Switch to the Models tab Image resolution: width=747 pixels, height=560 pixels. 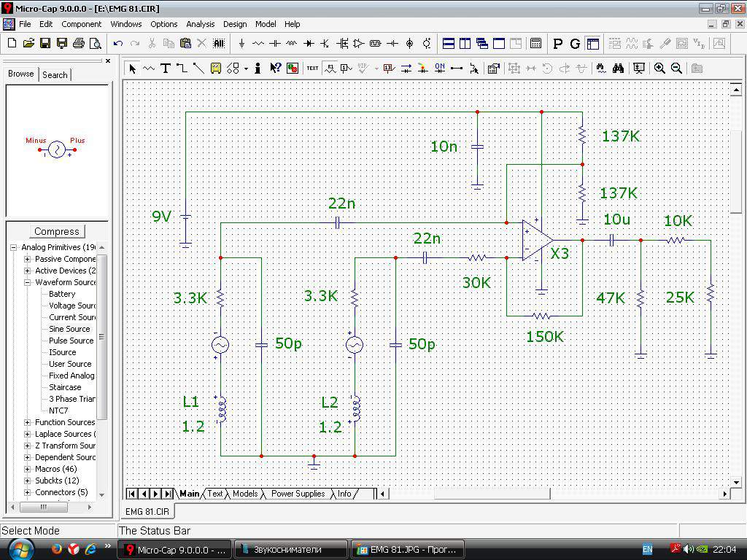coord(244,494)
